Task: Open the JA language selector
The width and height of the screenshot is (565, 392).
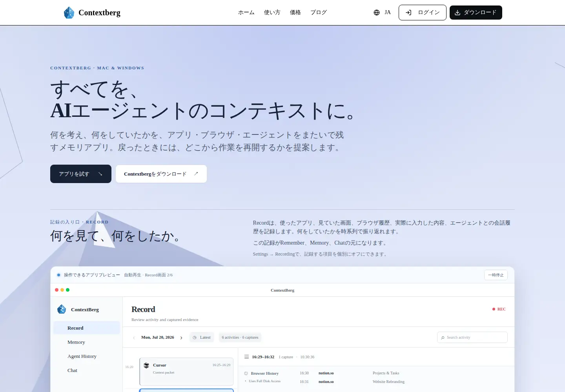Action: coord(382,13)
